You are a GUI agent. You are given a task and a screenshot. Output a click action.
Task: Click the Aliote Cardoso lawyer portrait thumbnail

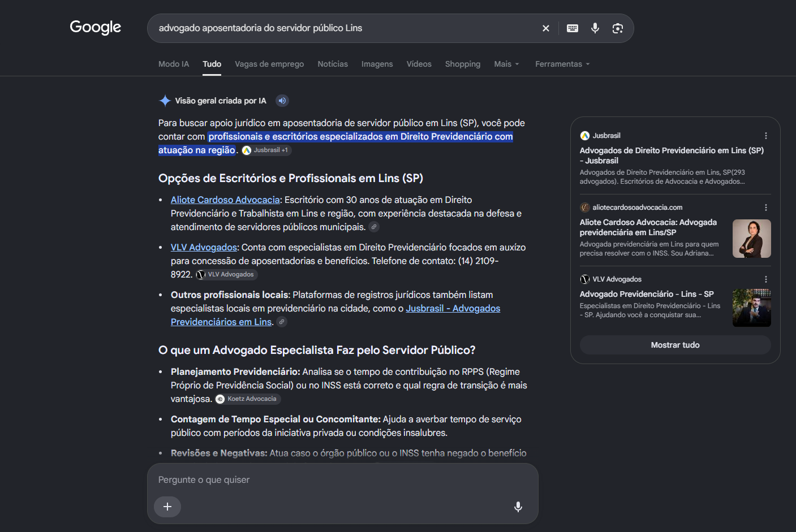[752, 239]
